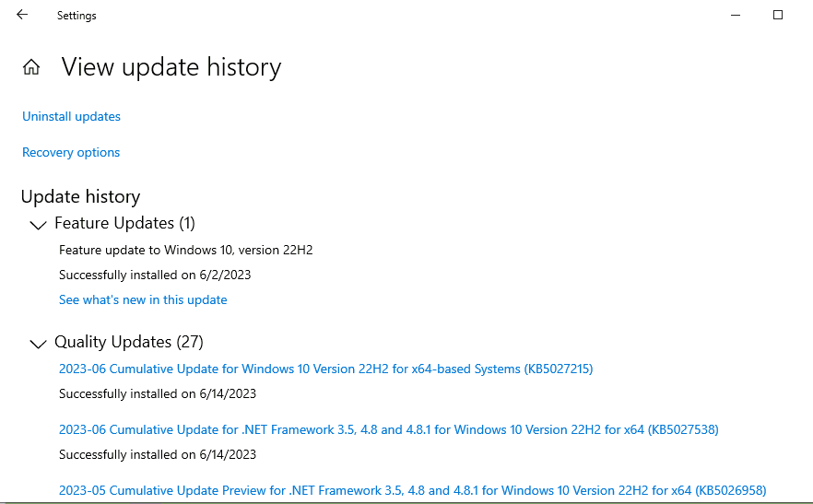The image size is (813, 504).
Task: Click the back arrow in title bar
Action: [x=22, y=15]
